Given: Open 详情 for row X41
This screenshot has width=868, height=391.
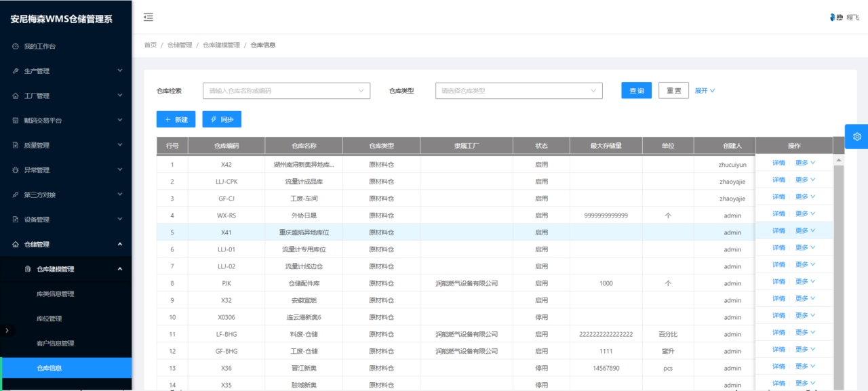Looking at the screenshot, I should pos(778,230).
